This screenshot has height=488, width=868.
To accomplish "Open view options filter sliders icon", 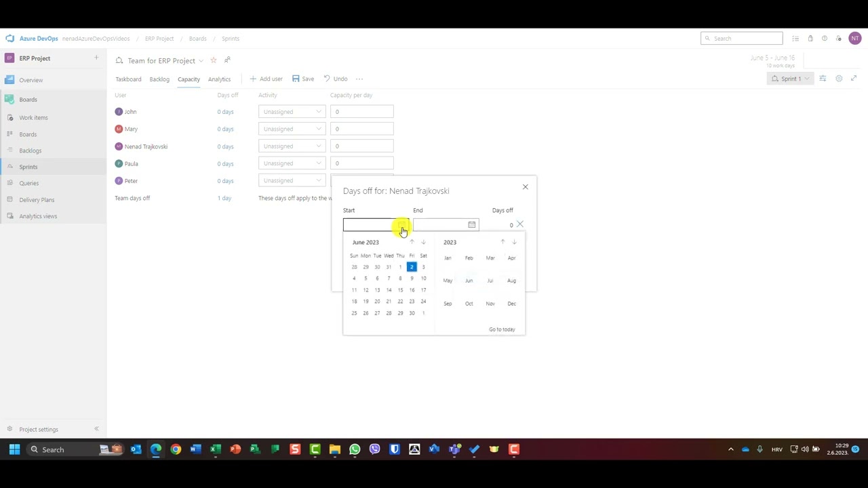I will tap(823, 79).
